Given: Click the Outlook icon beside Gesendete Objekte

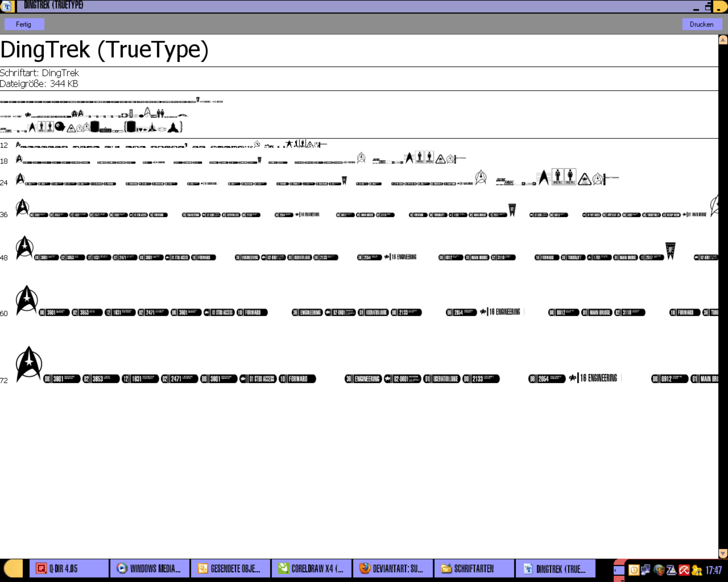Looking at the screenshot, I should 203,568.
